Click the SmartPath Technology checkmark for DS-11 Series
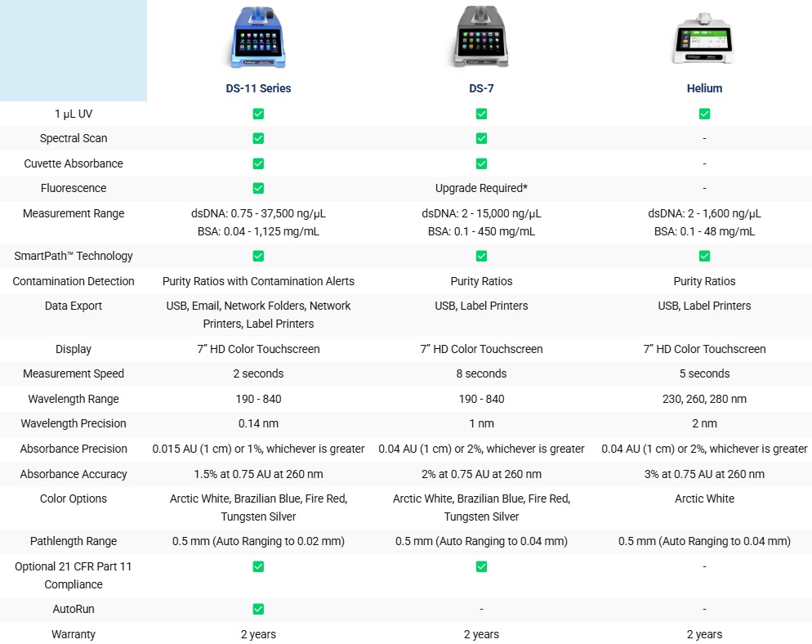The image size is (812, 644). [258, 256]
